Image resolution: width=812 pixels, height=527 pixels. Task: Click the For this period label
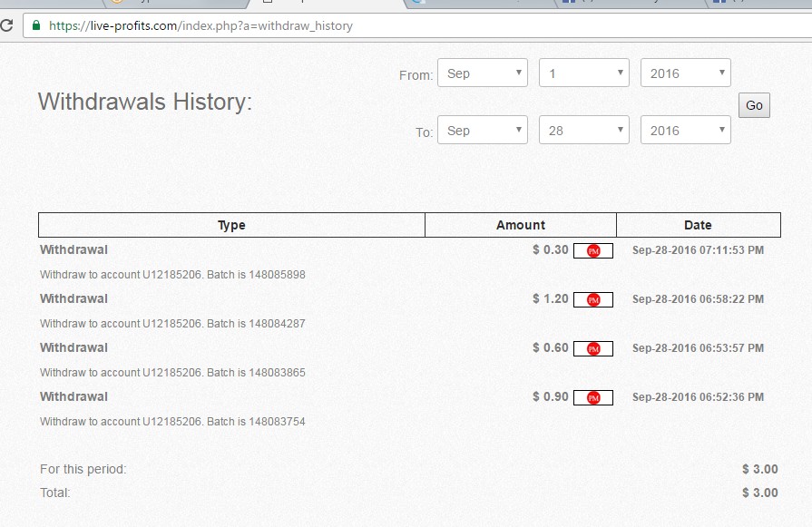(83, 469)
